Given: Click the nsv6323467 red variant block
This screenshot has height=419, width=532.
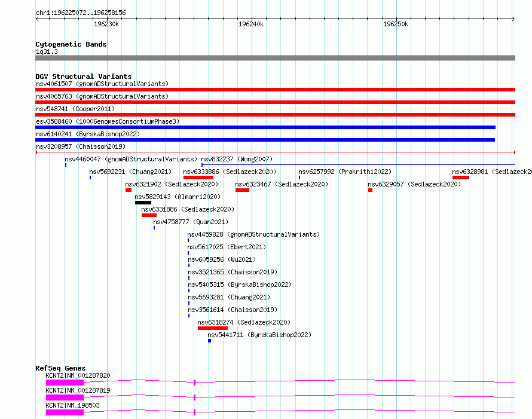Looking at the screenshot, I should click(x=242, y=190).
